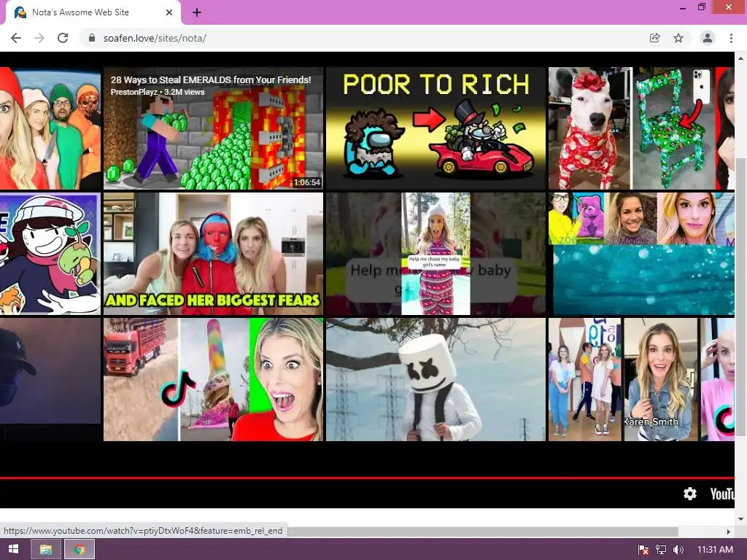Open a new tab with plus button
The height and width of the screenshot is (560, 747).
coord(197,13)
